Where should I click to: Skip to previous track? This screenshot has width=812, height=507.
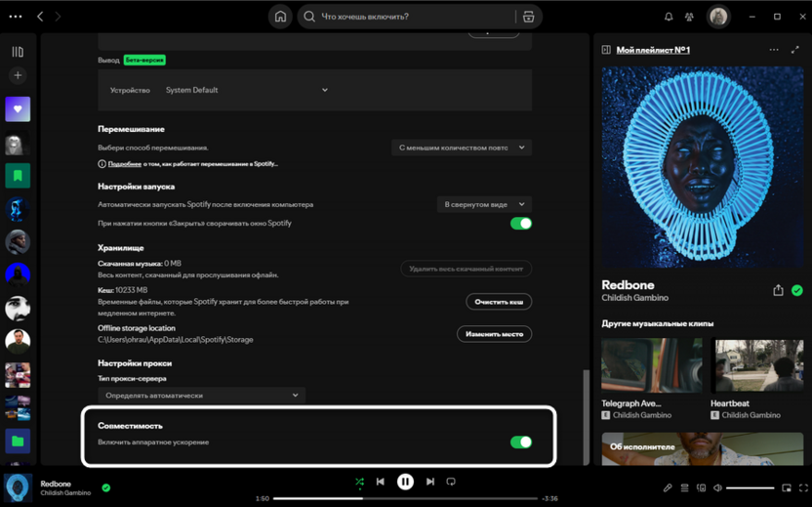(x=380, y=482)
